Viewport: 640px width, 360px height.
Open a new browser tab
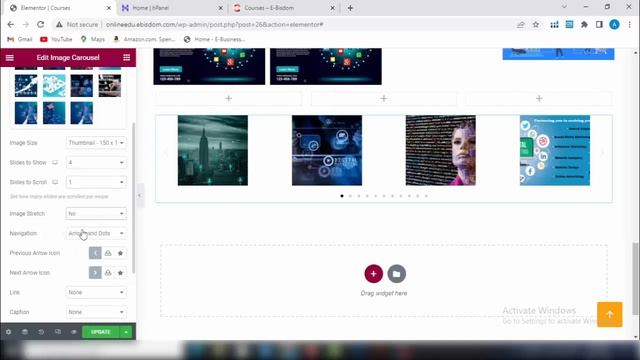(350, 8)
